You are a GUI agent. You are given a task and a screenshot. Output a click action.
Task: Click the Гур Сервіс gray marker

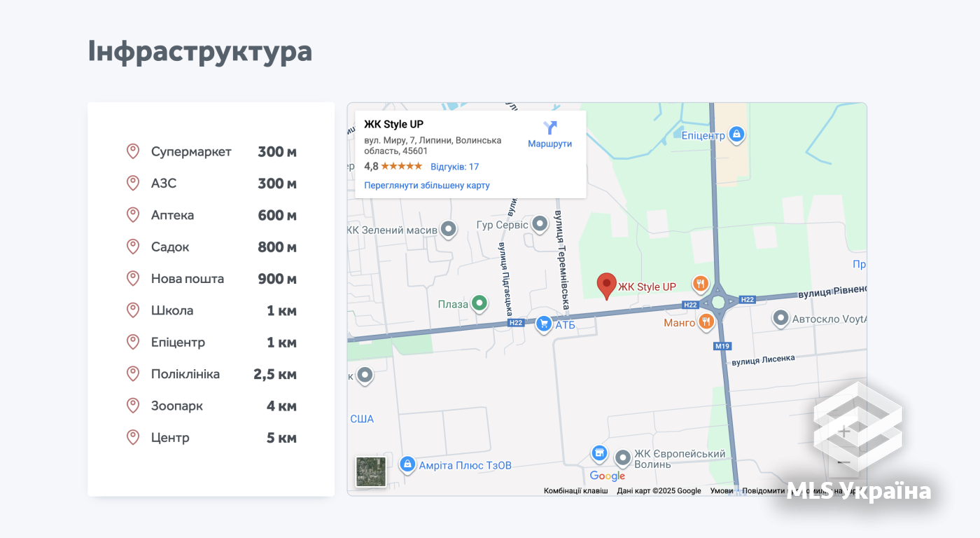[539, 224]
